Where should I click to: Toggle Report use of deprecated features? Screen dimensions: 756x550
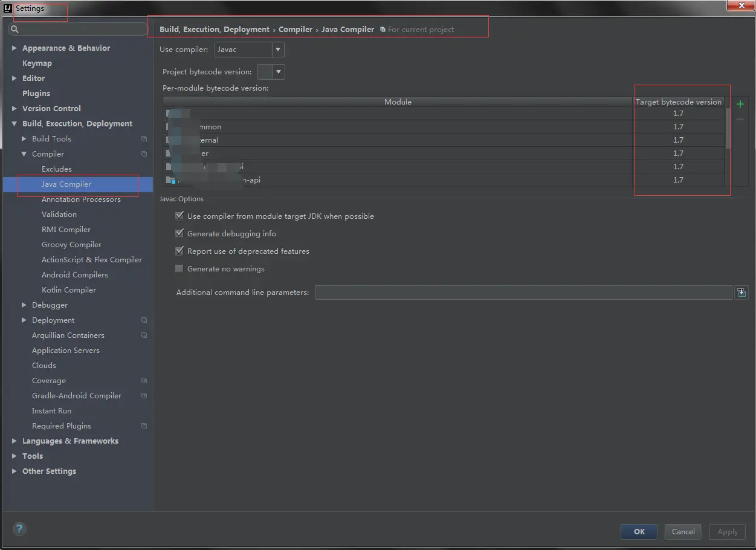click(x=179, y=251)
